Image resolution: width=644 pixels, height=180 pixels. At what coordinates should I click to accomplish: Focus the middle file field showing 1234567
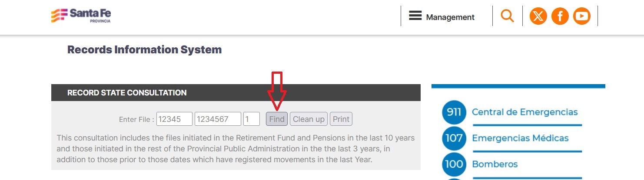click(218, 119)
